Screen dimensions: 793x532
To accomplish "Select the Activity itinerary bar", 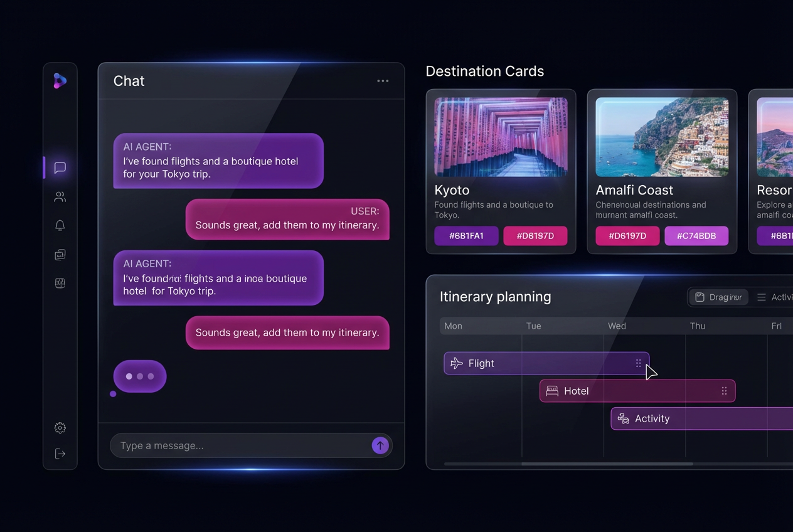I will (702, 418).
